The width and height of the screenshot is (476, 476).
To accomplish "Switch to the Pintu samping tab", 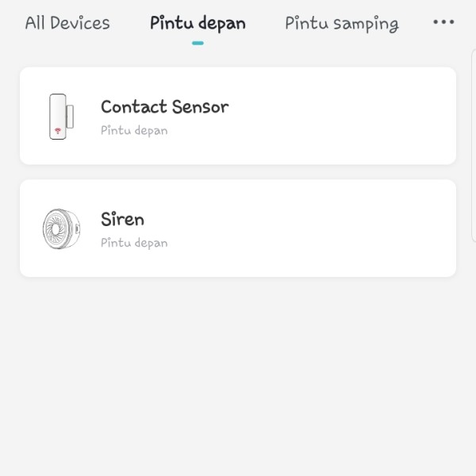I will (342, 24).
